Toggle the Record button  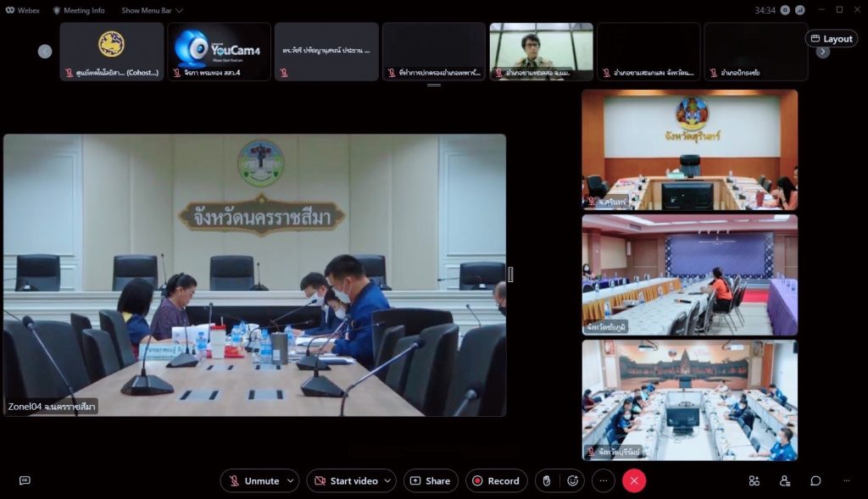tap(496, 480)
